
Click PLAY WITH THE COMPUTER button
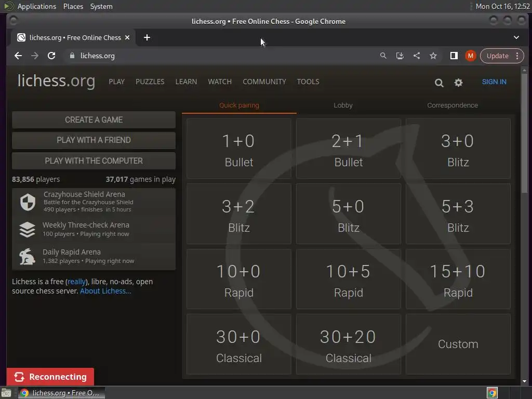point(94,161)
